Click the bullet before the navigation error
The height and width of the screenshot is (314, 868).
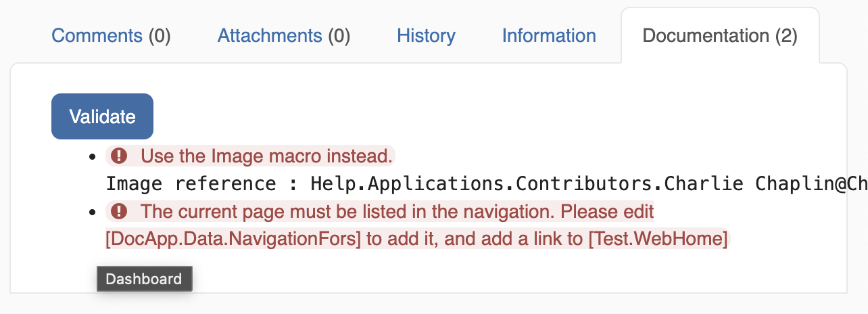click(x=94, y=213)
